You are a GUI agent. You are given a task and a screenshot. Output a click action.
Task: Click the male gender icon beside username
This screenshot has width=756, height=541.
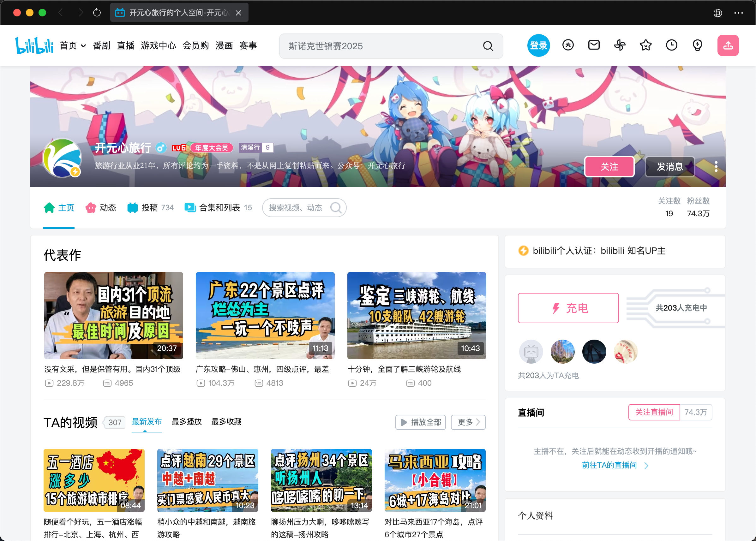point(161,148)
